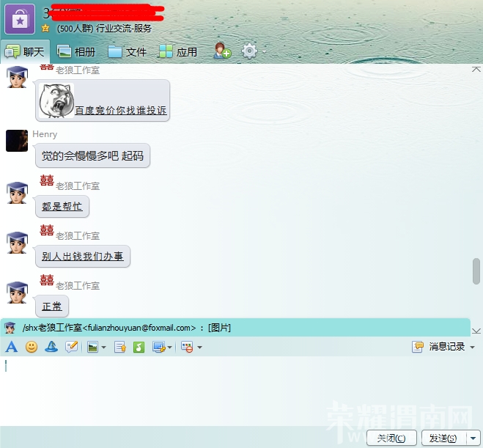Image resolution: width=483 pixels, height=448 pixels.
Task: Open the group settings gear icon
Action: [x=249, y=51]
